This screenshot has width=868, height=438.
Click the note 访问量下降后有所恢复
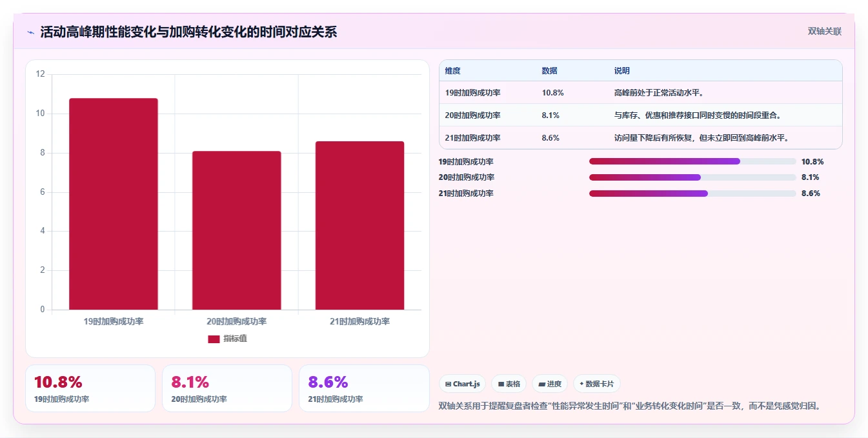click(702, 138)
